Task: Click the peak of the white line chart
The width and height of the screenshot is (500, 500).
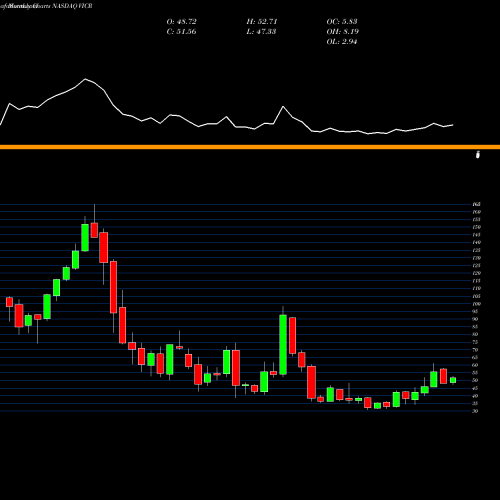Action: 85,79
